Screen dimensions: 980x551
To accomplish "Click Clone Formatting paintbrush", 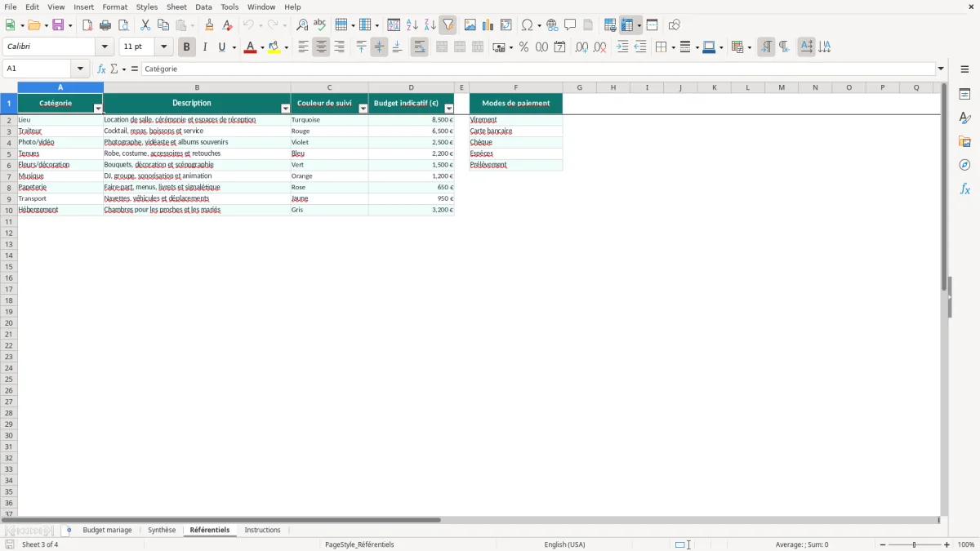I will (210, 25).
